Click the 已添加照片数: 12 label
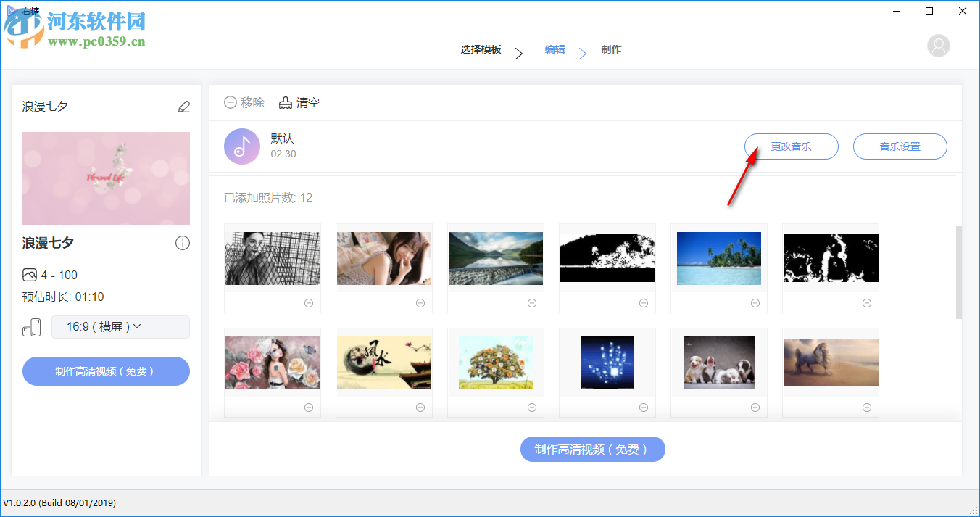Image resolution: width=980 pixels, height=517 pixels. pyautogui.click(x=268, y=197)
